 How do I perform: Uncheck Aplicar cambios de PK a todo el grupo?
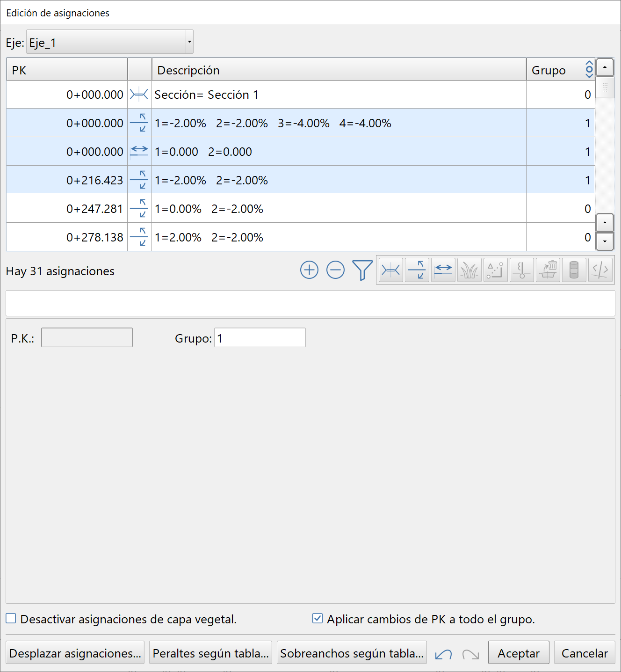point(318,619)
